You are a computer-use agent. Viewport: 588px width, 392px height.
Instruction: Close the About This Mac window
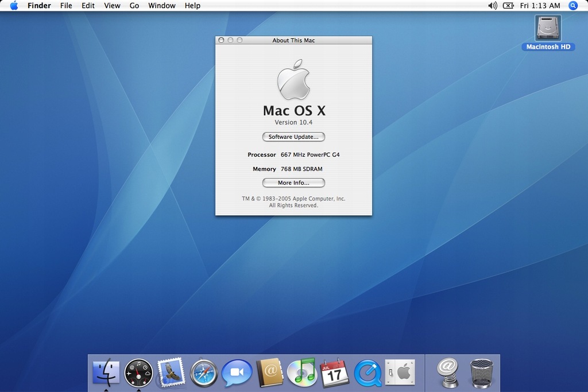point(221,40)
